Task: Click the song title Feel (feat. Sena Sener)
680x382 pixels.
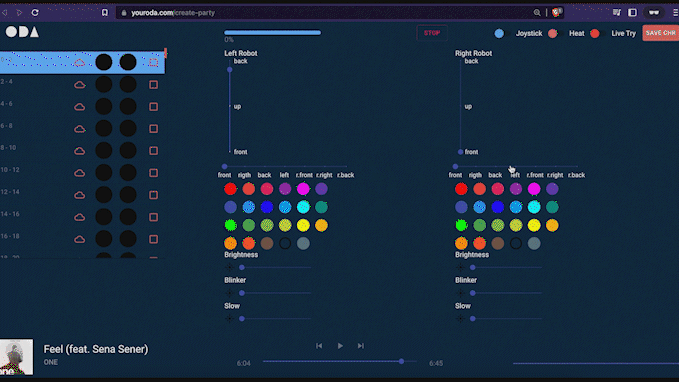Action: pos(96,349)
